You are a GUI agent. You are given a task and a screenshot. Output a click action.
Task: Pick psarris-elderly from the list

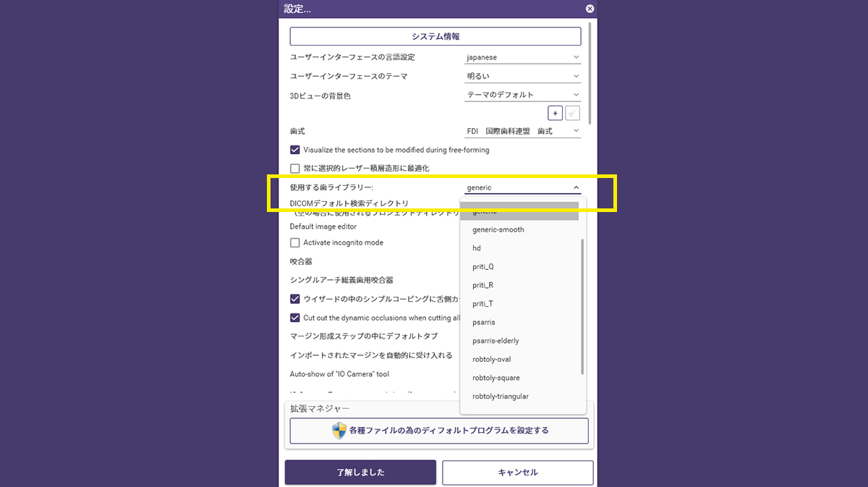pos(495,341)
